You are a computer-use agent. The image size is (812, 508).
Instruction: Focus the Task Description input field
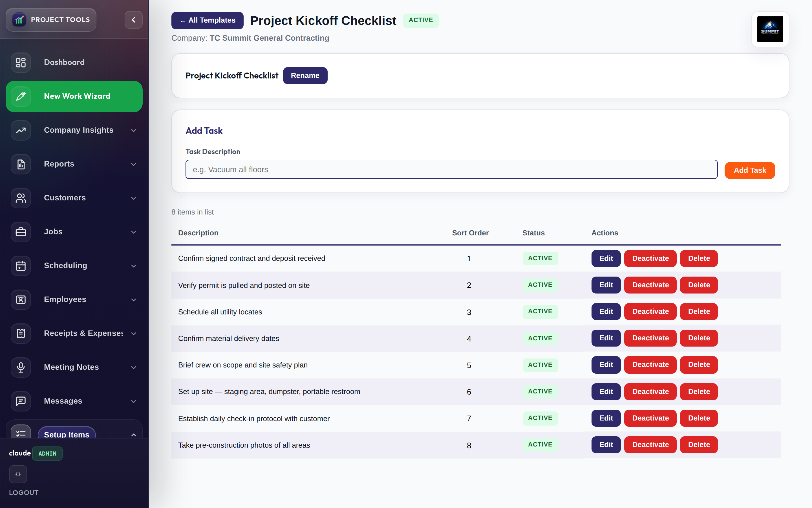pos(451,169)
